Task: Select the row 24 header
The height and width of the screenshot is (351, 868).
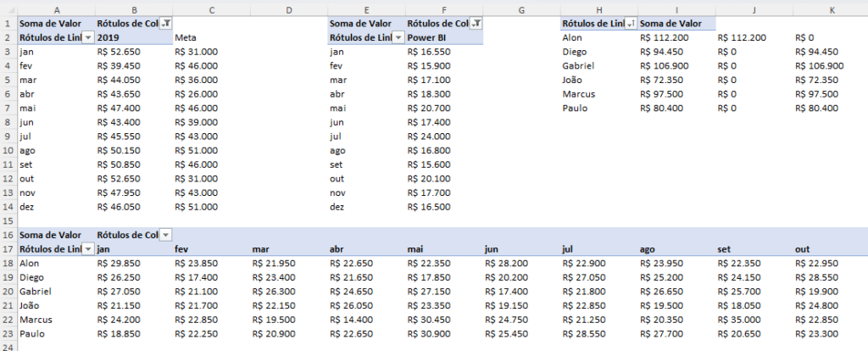Action: point(8,347)
